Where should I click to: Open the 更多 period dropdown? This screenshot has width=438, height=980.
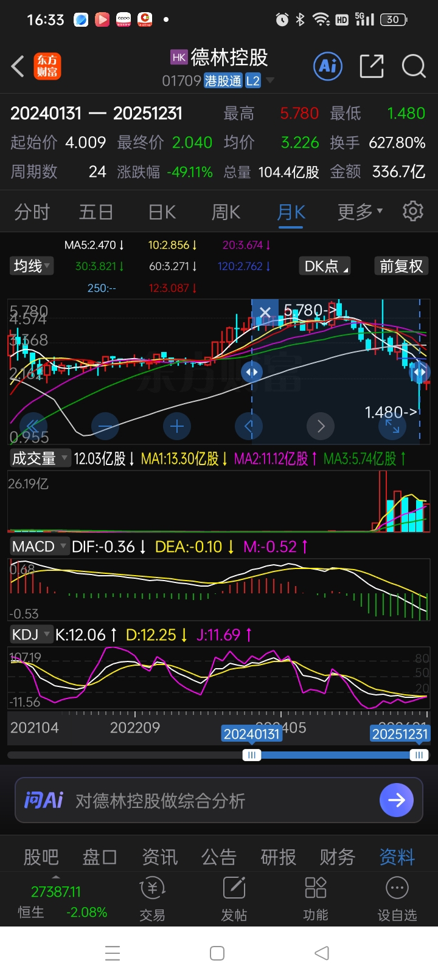(360, 212)
